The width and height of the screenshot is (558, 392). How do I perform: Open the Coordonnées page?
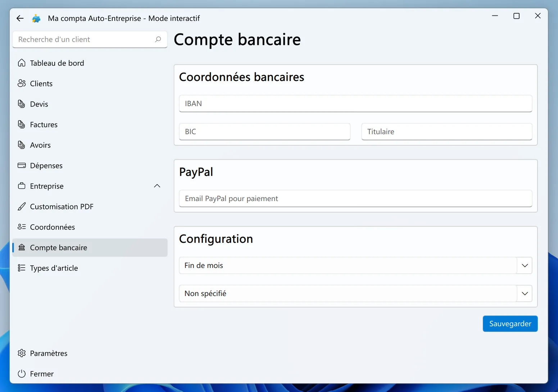53,227
